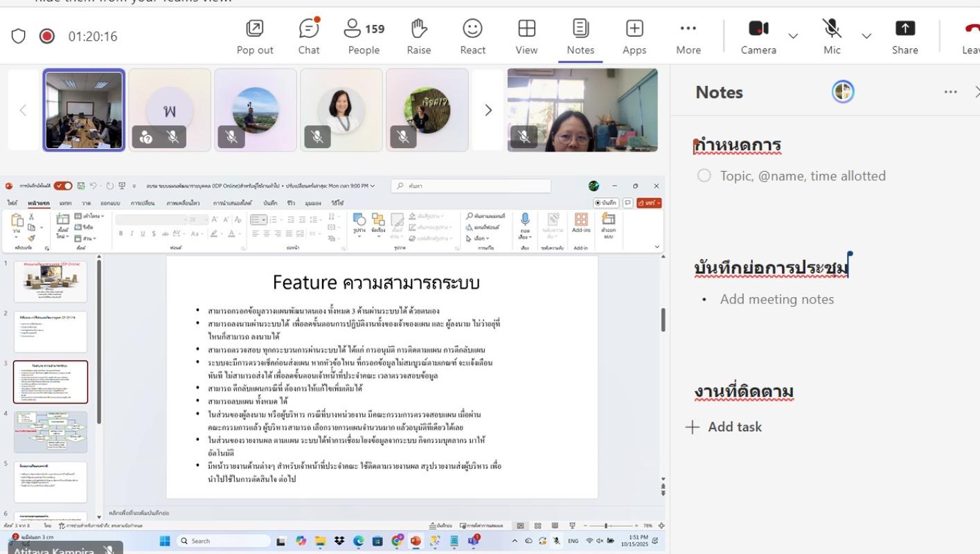The width and height of the screenshot is (980, 554).
Task: Open Notes panel more options ellipsis
Action: pos(950,92)
